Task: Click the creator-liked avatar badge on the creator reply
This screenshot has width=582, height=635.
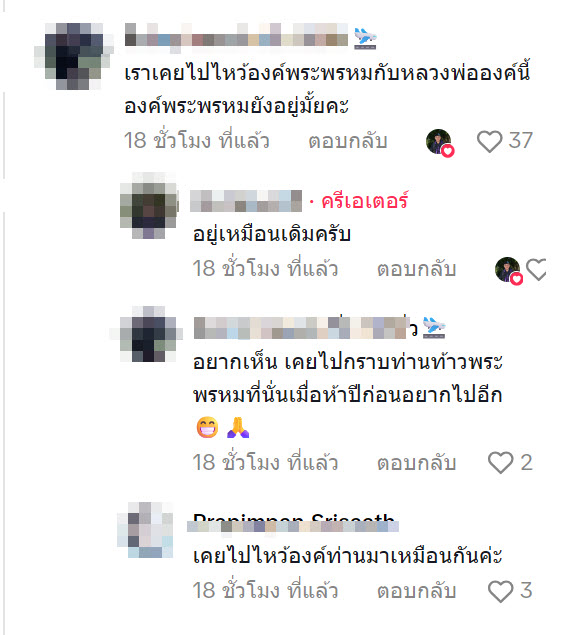Action: [509, 271]
